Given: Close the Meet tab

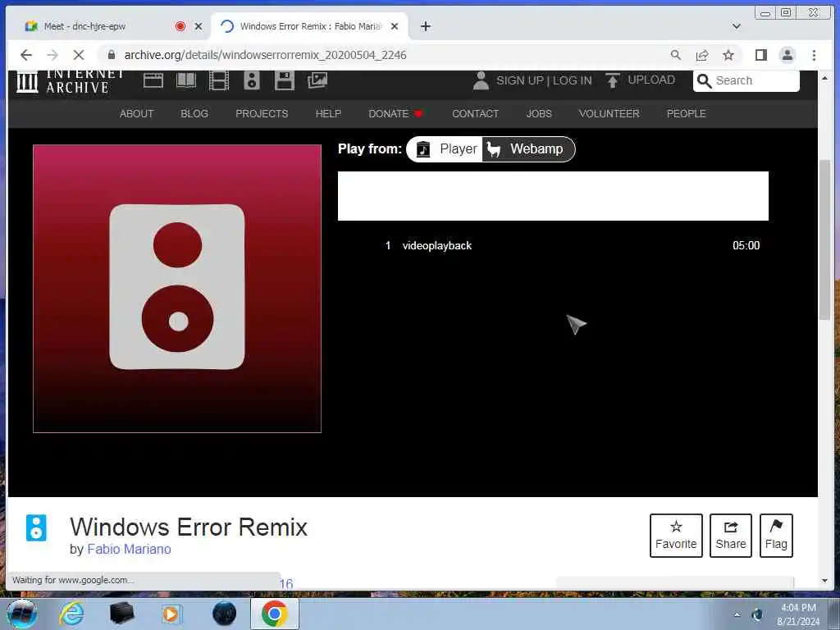Looking at the screenshot, I should [199, 26].
